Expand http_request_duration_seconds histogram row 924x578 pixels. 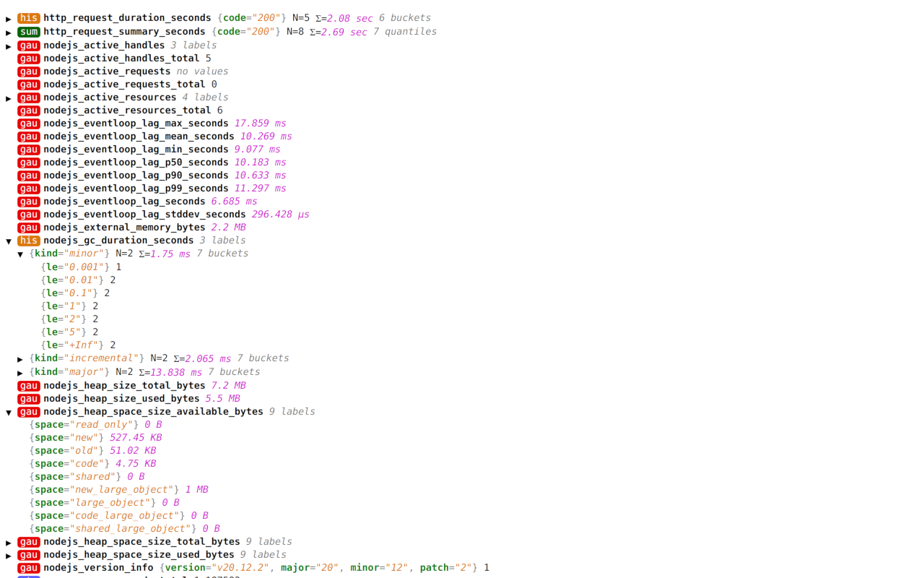pyautogui.click(x=9, y=19)
